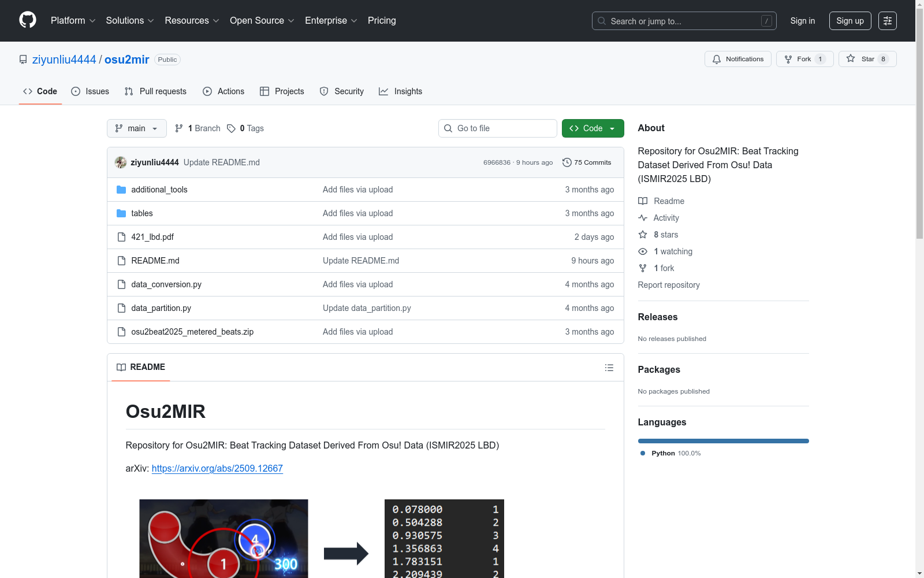Expand the green Code dropdown button
This screenshot has width=924, height=578.
pos(593,128)
